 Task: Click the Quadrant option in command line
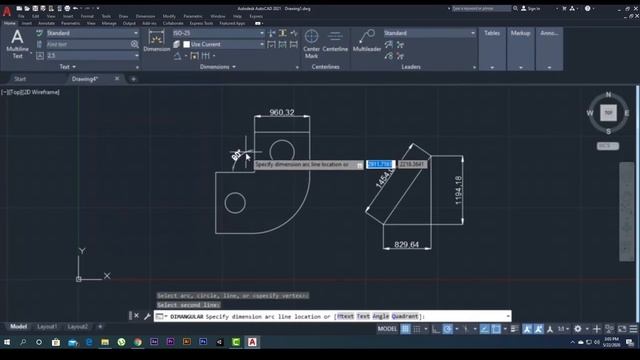tap(405, 316)
